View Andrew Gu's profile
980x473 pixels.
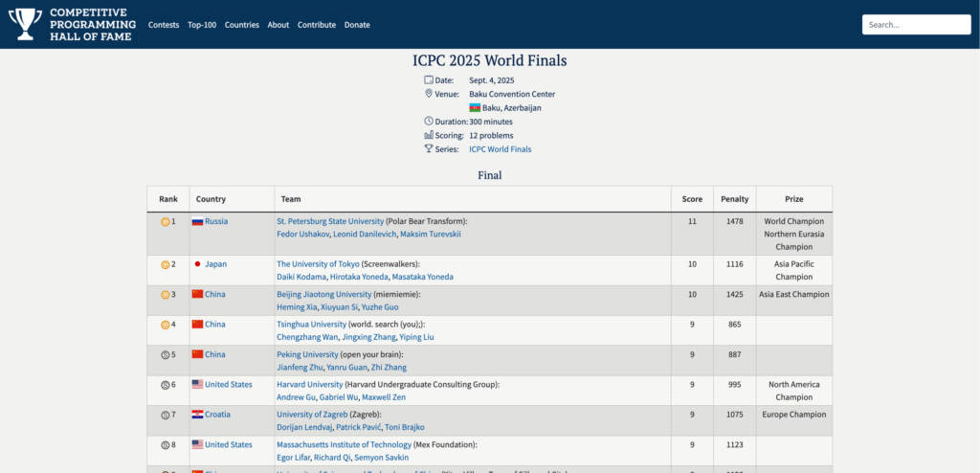pyautogui.click(x=297, y=397)
